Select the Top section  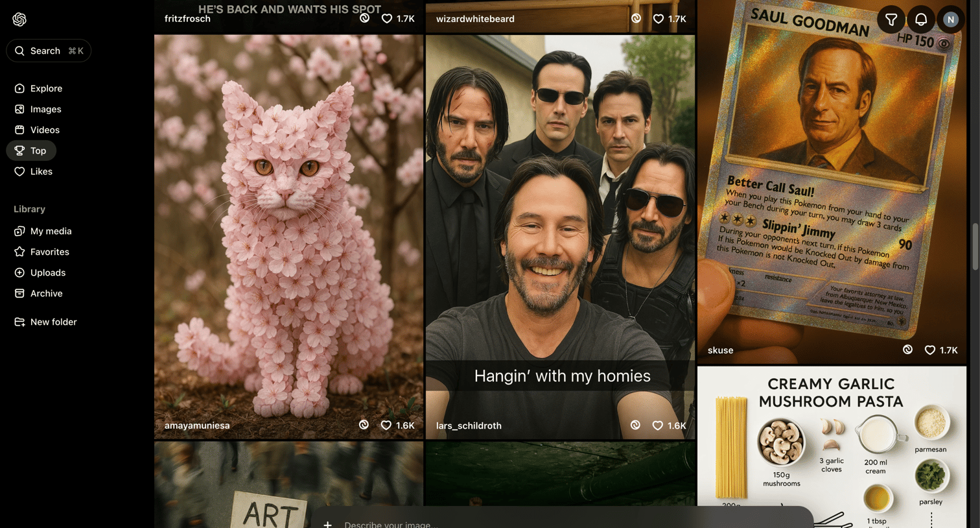(x=31, y=150)
